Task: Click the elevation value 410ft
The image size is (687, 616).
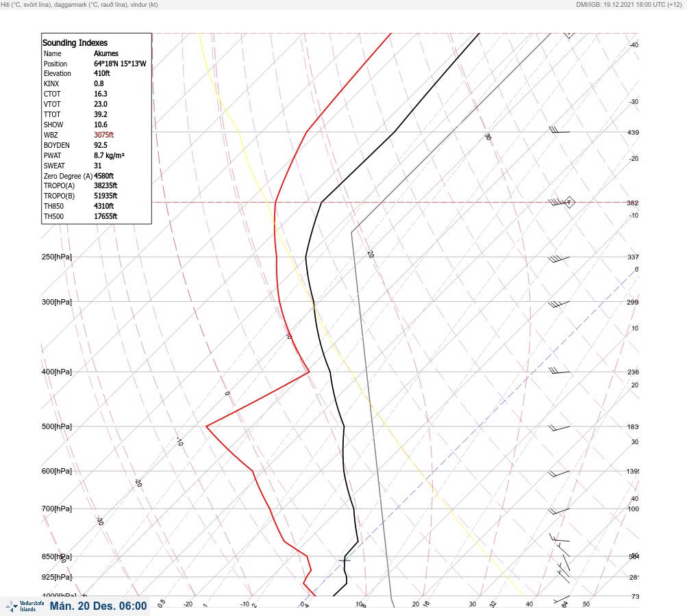Action: tap(101, 73)
